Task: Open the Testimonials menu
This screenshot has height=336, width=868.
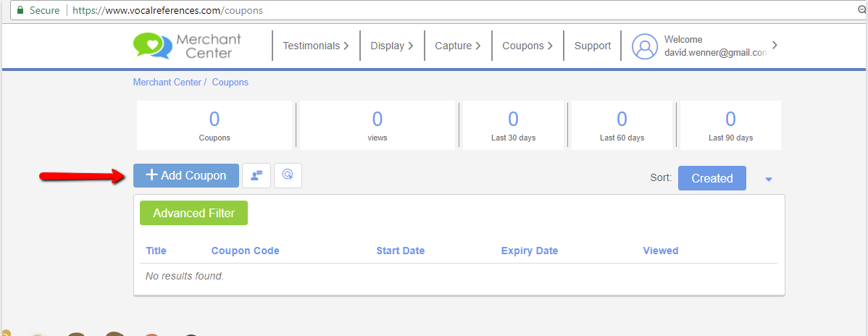Action: pyautogui.click(x=315, y=46)
